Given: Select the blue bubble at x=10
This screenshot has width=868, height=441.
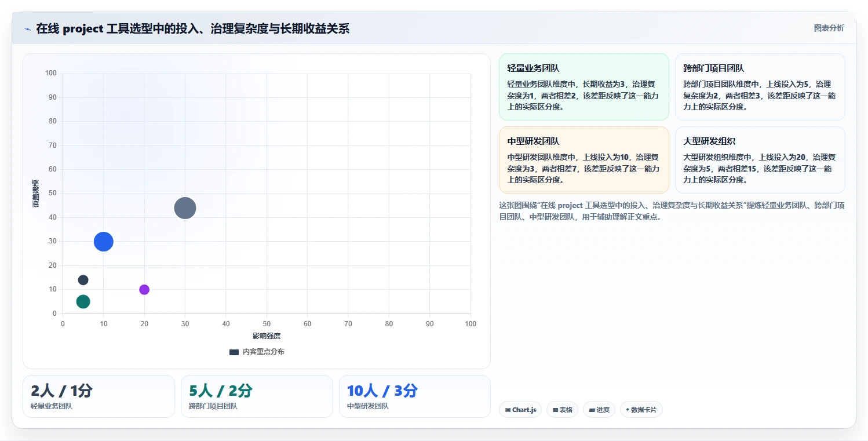Looking at the screenshot, I should [x=103, y=242].
